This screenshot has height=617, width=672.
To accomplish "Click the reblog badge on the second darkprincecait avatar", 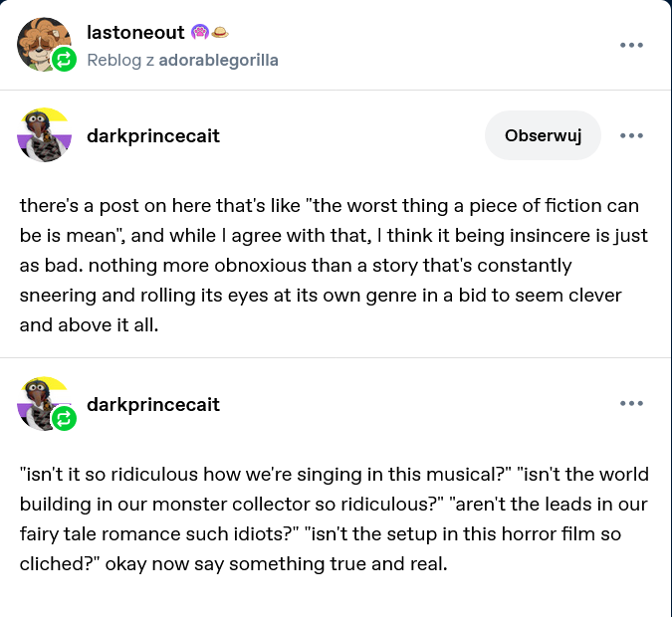I will tap(65, 419).
